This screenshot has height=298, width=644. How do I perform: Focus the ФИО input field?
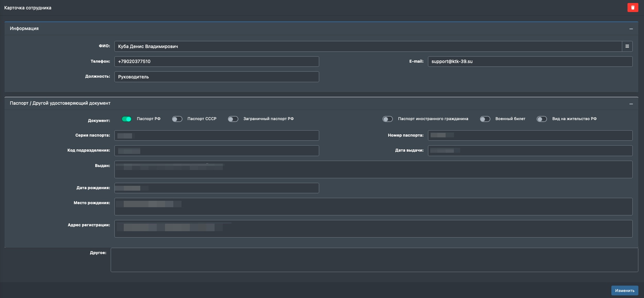tap(368, 46)
